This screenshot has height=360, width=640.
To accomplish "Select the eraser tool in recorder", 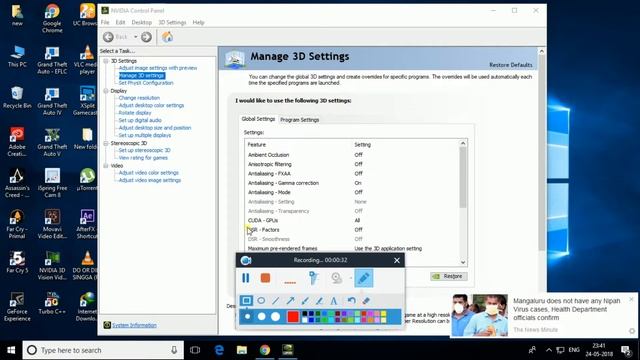I will point(366,301).
